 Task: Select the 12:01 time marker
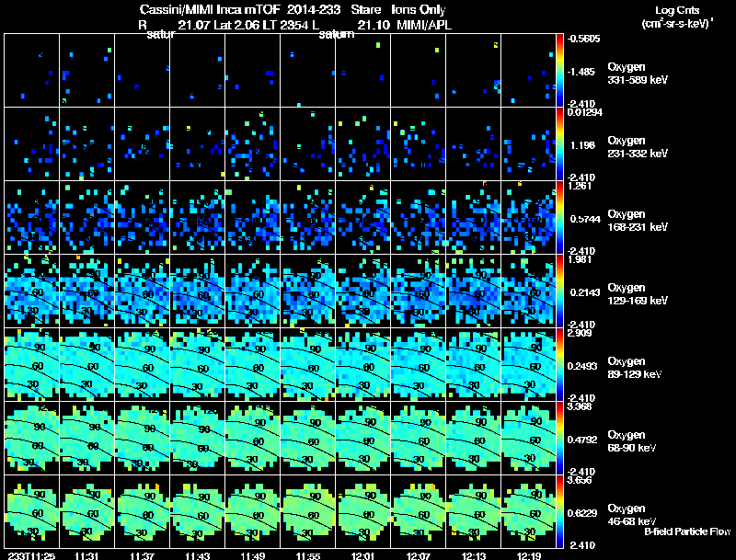click(x=363, y=554)
